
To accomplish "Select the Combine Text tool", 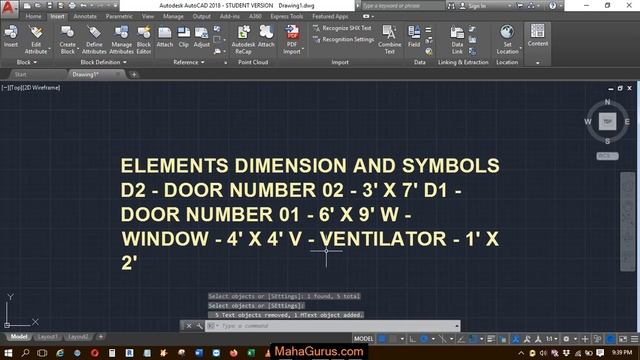I will pyautogui.click(x=389, y=39).
